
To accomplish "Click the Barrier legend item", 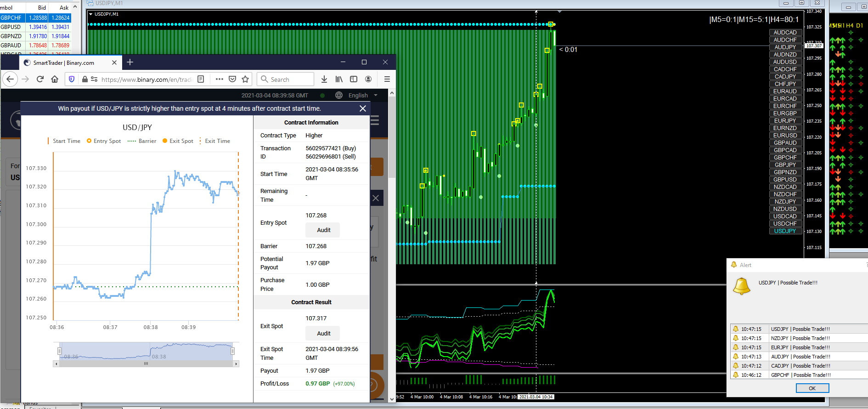I will point(142,141).
